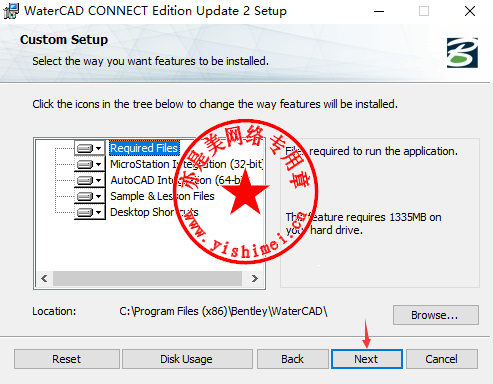Select Sample & Lesson Files feature
The image size is (493, 384).
pyautogui.click(x=162, y=196)
